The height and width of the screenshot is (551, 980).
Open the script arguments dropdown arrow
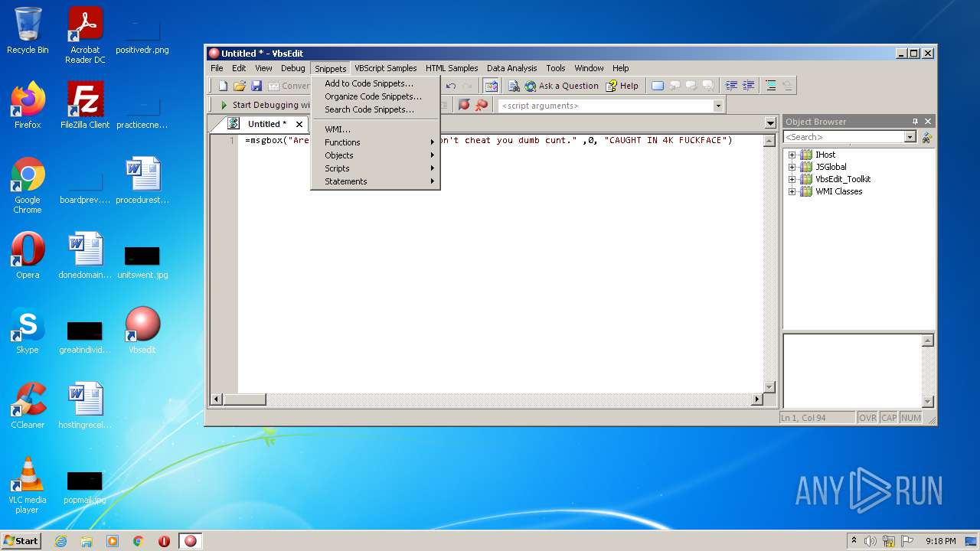click(718, 106)
